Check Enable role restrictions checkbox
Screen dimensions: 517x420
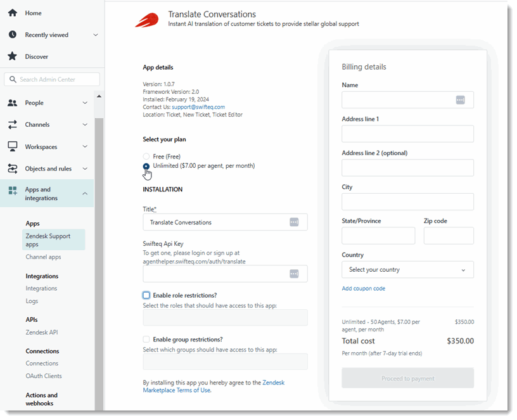[146, 295]
